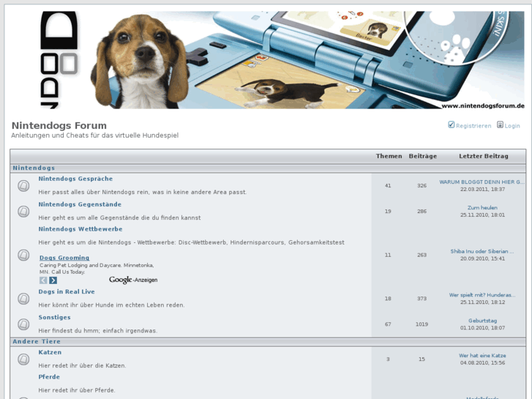Click the date '25.11.2010, 18:12'
This screenshot has width=532, height=399.
coord(482,302)
